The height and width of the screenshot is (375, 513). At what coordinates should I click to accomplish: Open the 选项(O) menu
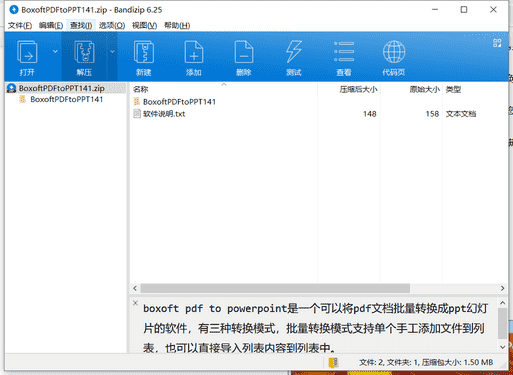112,25
